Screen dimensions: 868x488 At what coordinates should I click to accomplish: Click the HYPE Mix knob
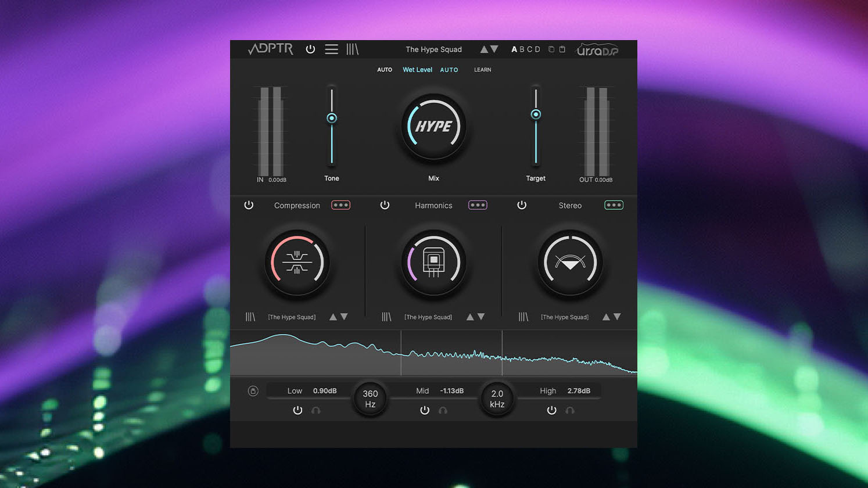[433, 126]
